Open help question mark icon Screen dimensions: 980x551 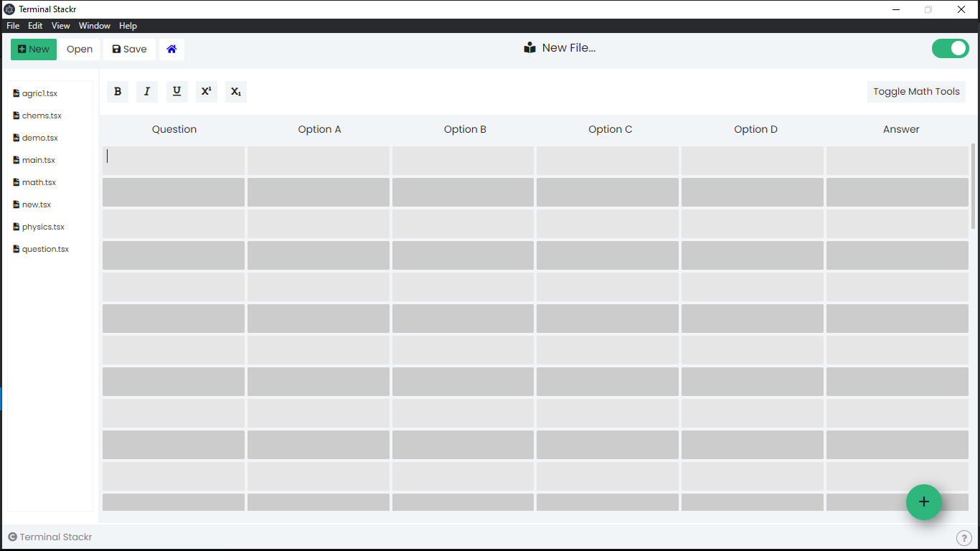coord(963,538)
